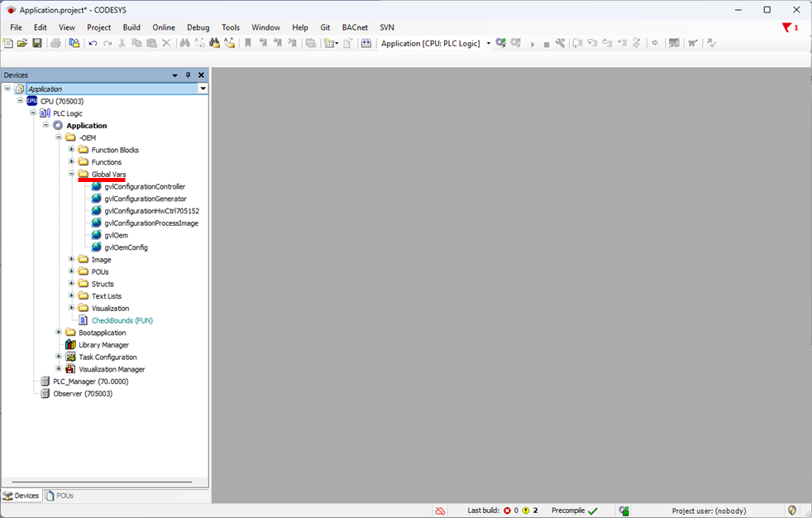Click the Print toolbar icon
The width and height of the screenshot is (812, 518).
coord(55,43)
